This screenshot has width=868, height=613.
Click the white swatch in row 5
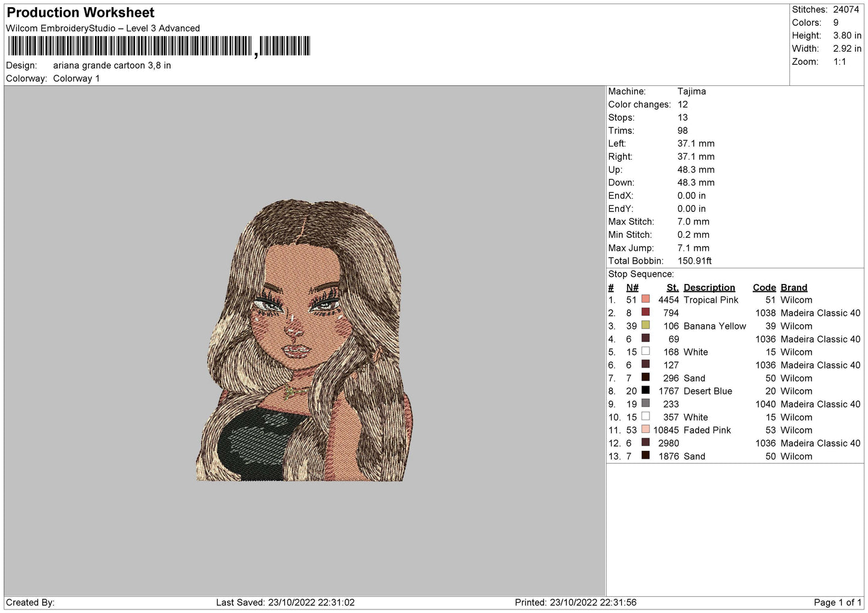click(x=646, y=351)
